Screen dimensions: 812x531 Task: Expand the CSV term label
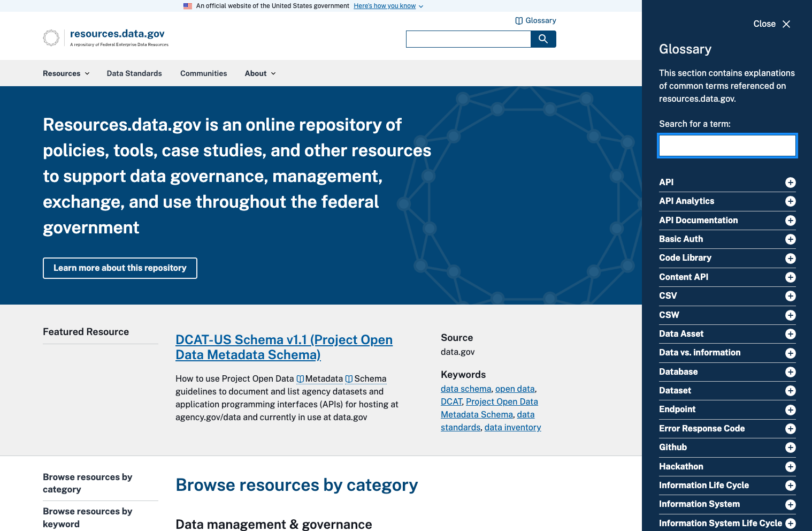668,296
